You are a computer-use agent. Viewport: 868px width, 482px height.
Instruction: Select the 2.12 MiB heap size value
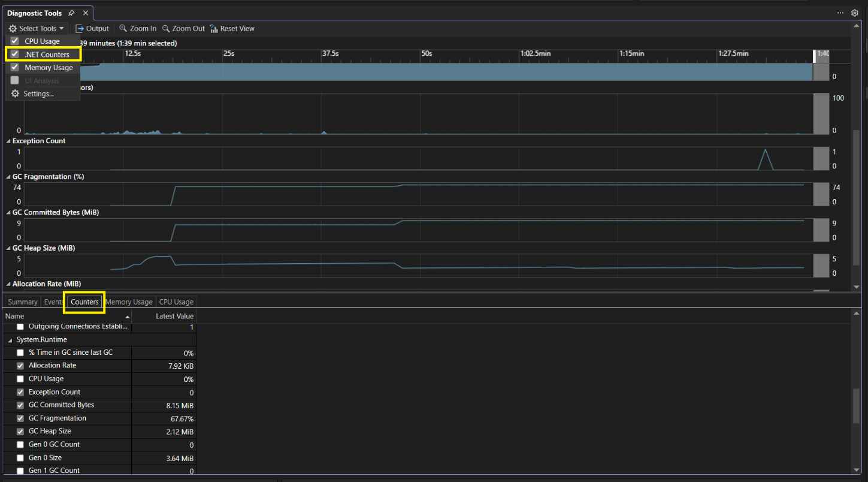pos(180,432)
